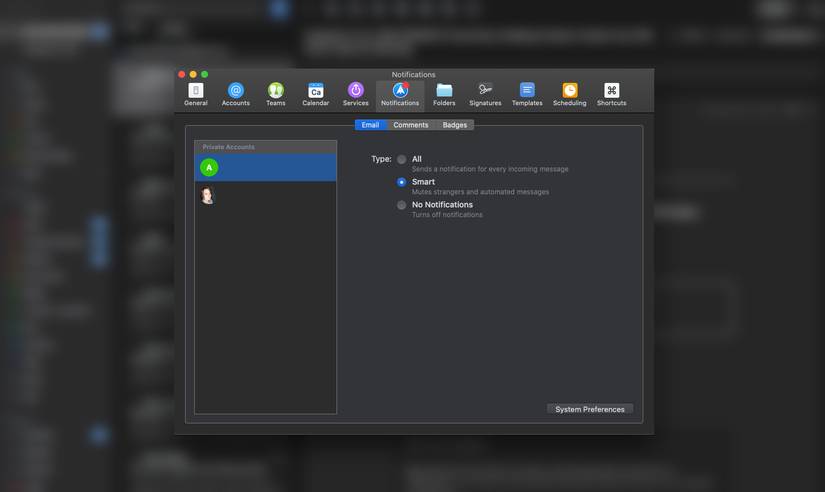
Task: Select the Notifications toolbar icon
Action: point(400,95)
